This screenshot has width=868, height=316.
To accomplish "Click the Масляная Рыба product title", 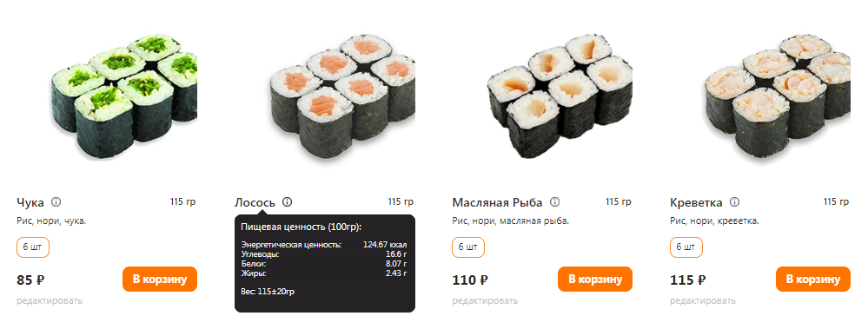I will click(497, 202).
